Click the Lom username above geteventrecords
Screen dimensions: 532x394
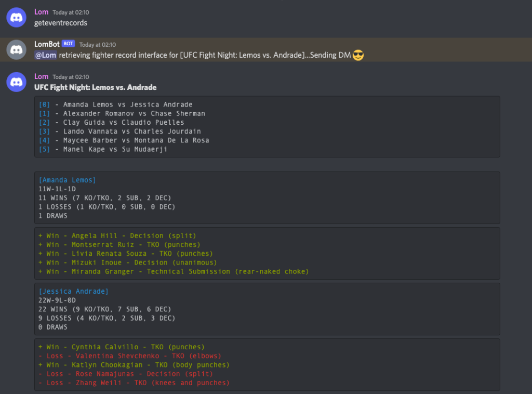[x=41, y=12]
